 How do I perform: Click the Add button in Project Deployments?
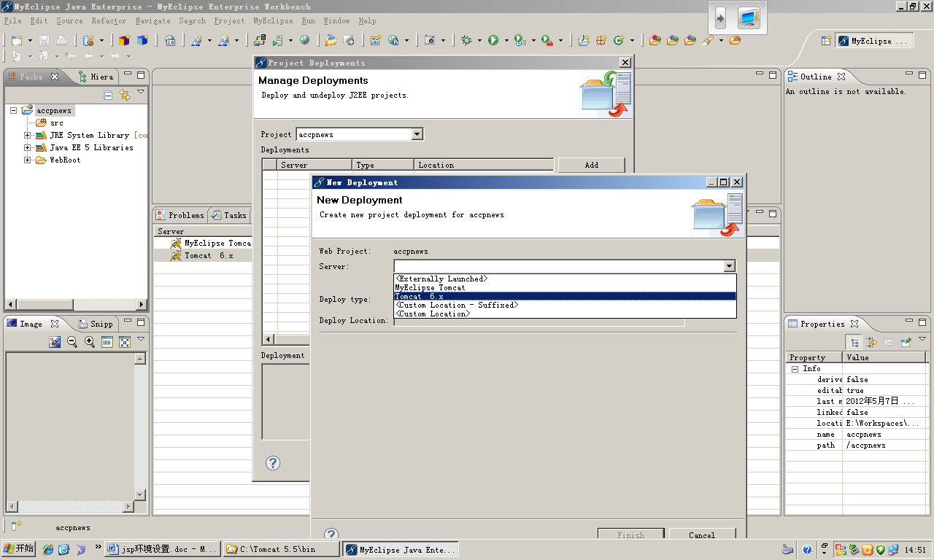tap(591, 165)
